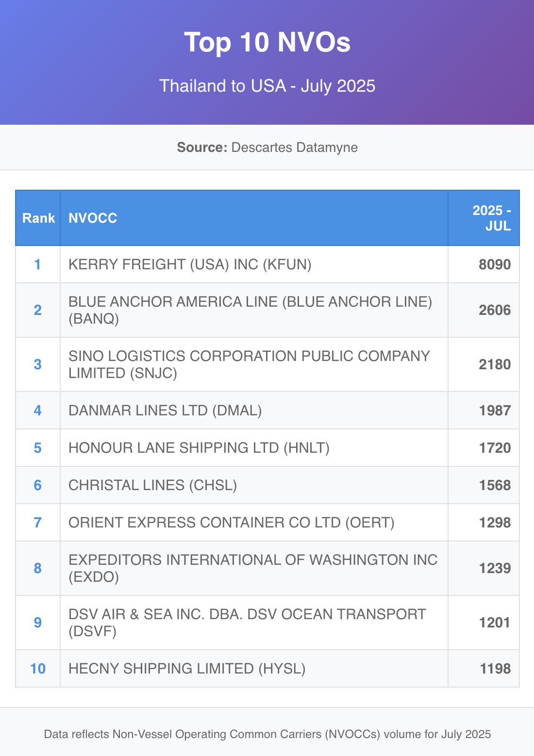Click the "2025 - JUL" column header

click(x=491, y=218)
